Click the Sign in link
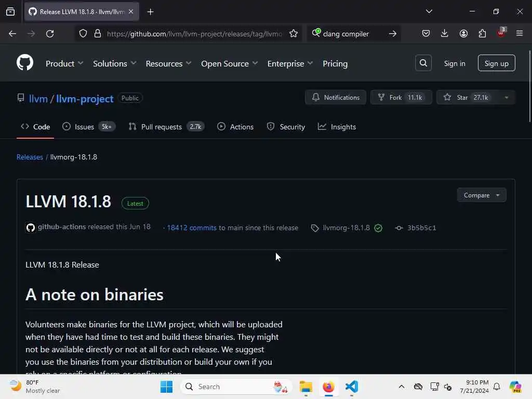 coord(454,63)
